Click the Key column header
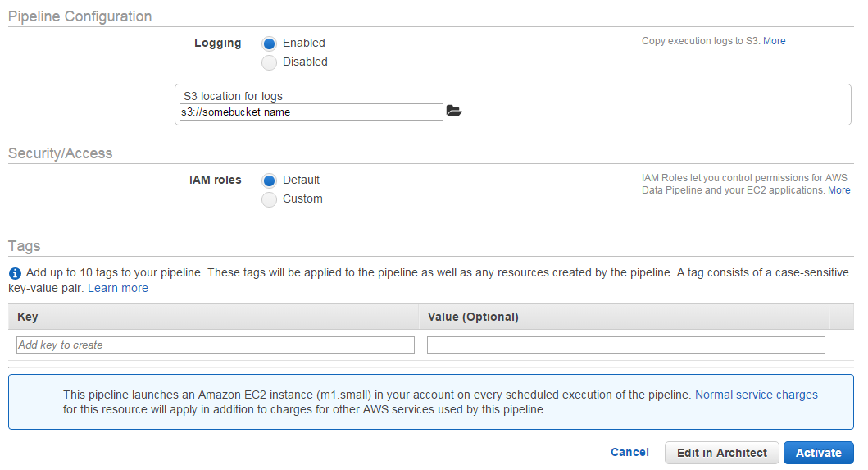This screenshot has width=868, height=470. (28, 317)
